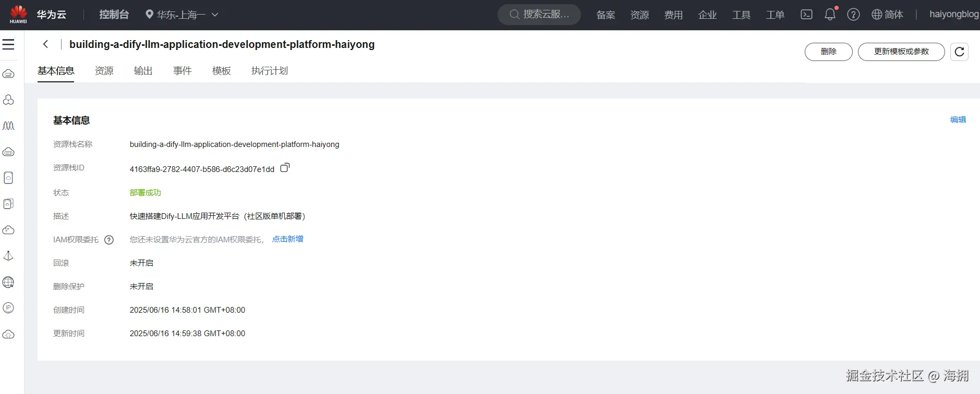980x394 pixels.
Task: Click the update time 2025/06/16 14:59:38
Action: (187, 334)
